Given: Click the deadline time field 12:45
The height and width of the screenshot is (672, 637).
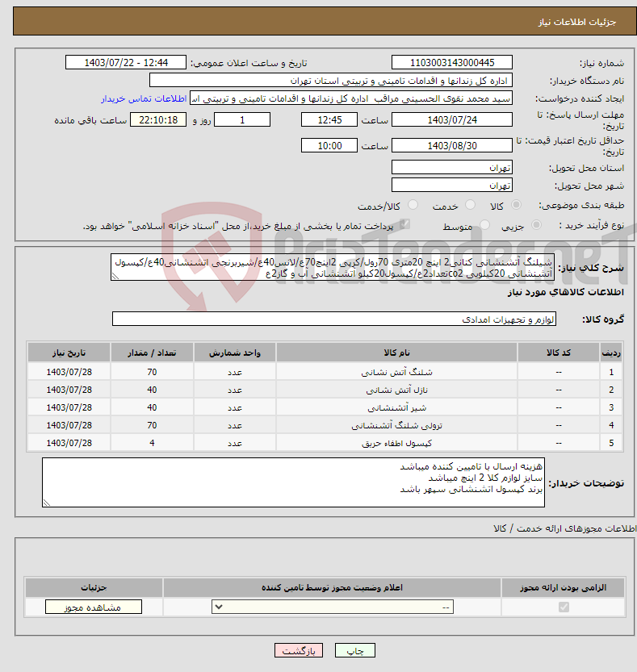Looking at the screenshot, I should [329, 120].
